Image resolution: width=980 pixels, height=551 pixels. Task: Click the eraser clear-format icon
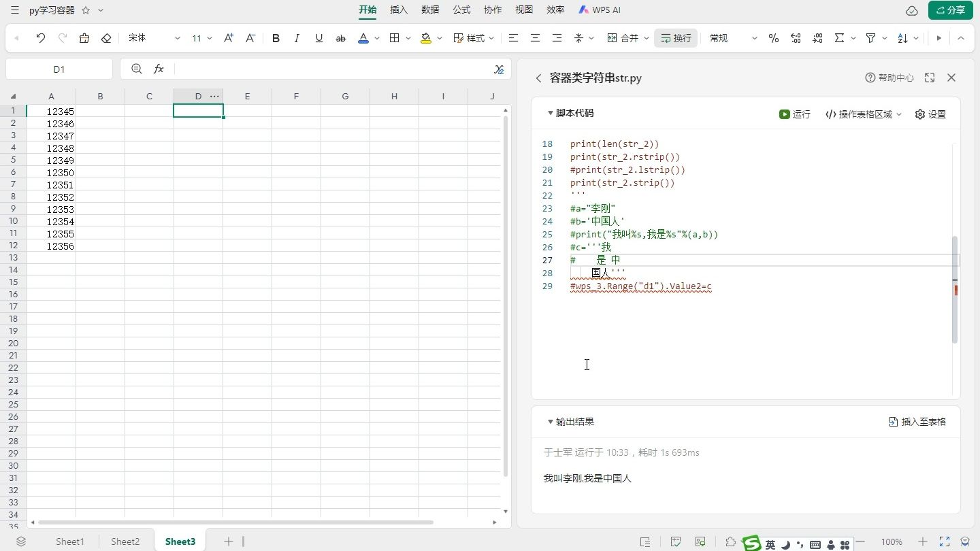click(x=106, y=38)
